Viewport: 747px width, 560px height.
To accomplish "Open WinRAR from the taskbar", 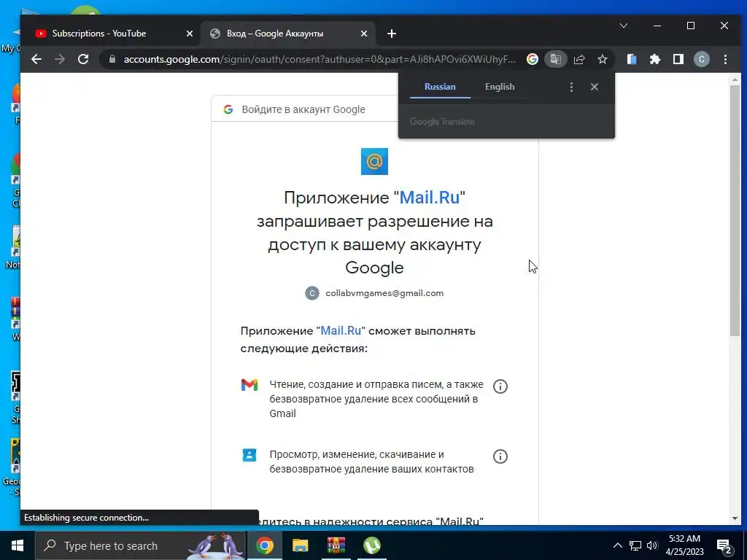I will point(336,545).
